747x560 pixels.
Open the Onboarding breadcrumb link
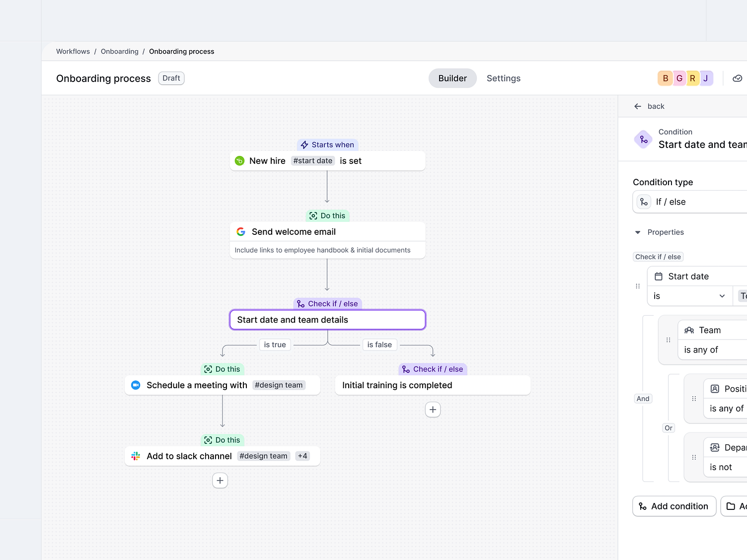[x=119, y=51]
